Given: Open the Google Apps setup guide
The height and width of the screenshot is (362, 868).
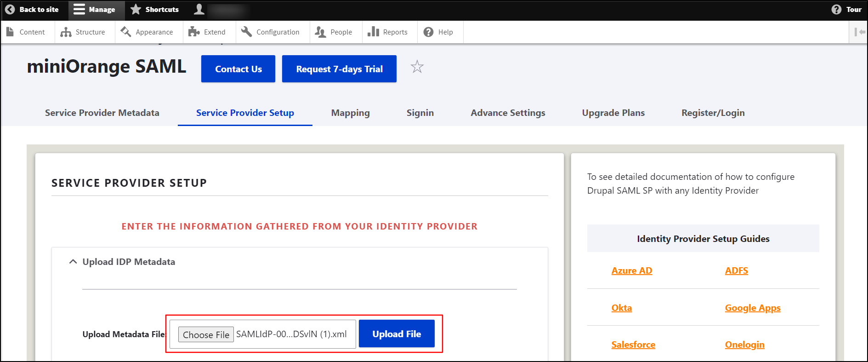Looking at the screenshot, I should pyautogui.click(x=753, y=308).
